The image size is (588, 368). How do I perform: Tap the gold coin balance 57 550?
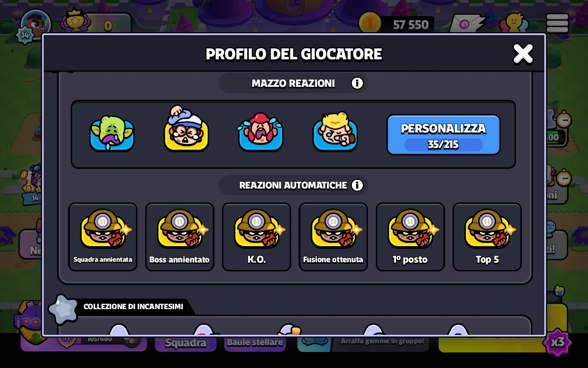pyautogui.click(x=396, y=24)
